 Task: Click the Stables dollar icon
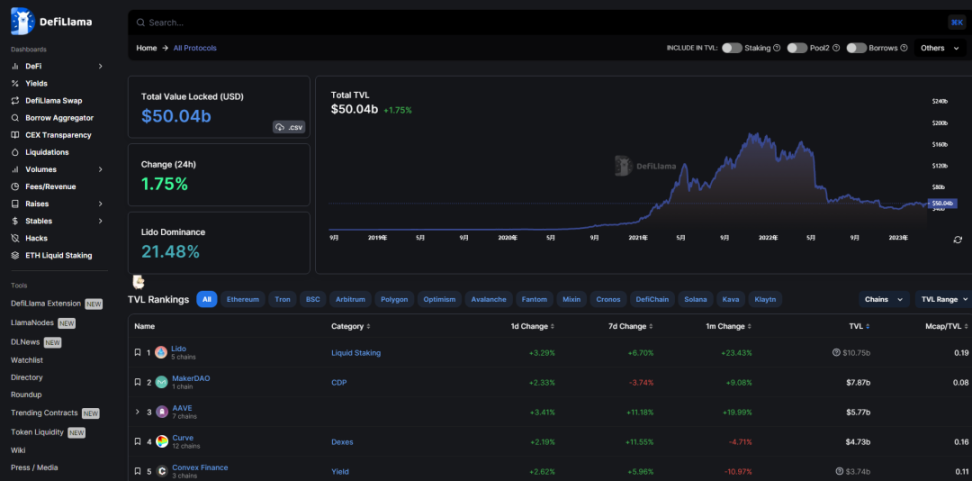15,221
